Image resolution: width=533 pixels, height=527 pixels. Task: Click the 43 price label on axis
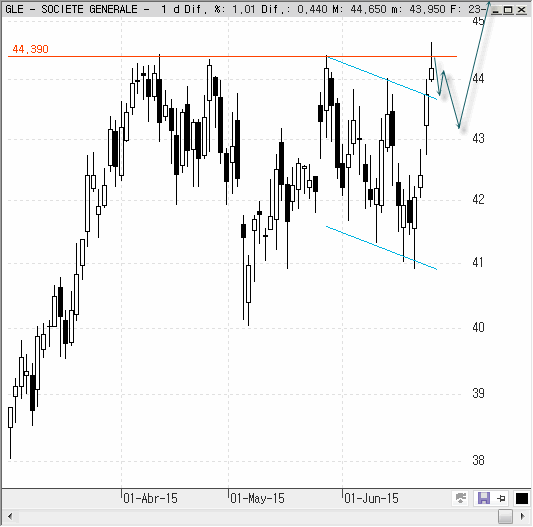[x=478, y=139]
